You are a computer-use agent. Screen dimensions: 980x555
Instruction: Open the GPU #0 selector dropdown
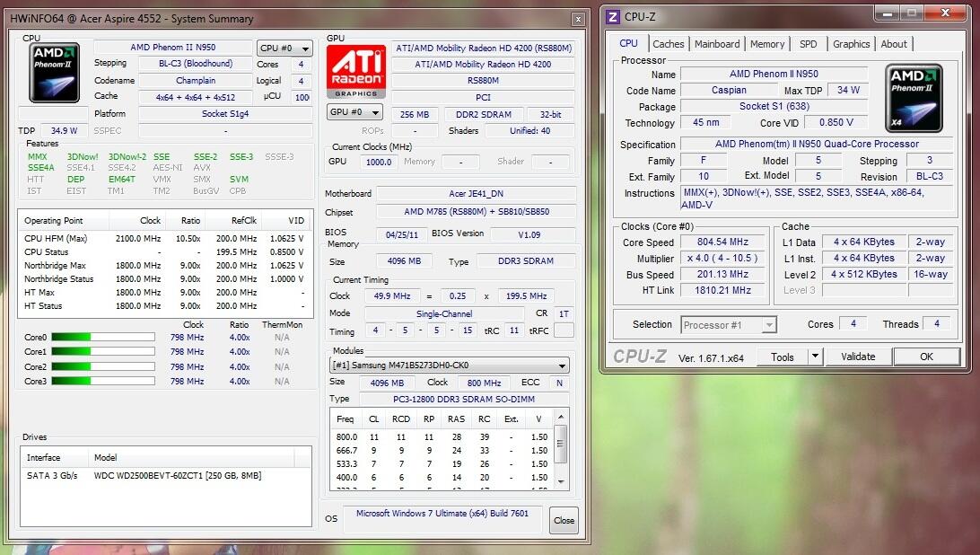pyautogui.click(x=354, y=112)
